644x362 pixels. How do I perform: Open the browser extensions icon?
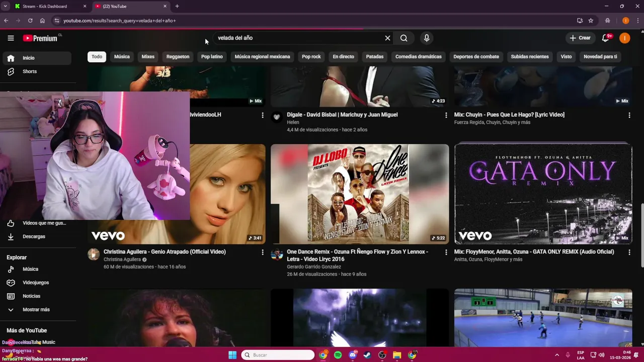tap(608, 21)
